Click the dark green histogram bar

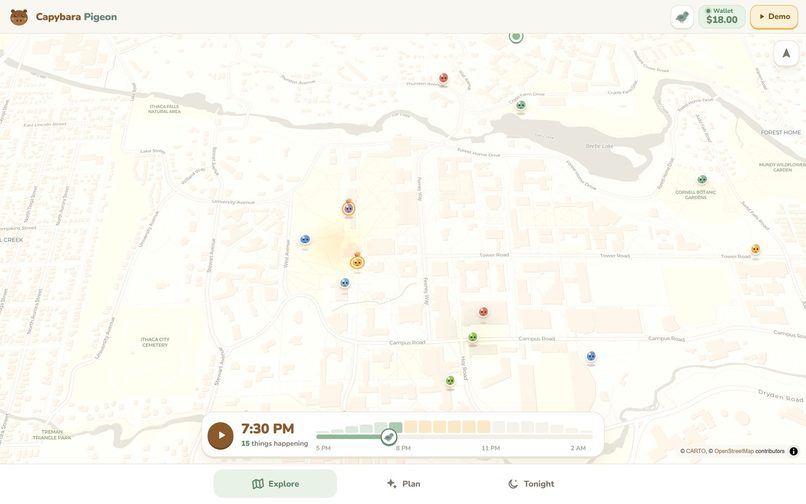point(396,427)
